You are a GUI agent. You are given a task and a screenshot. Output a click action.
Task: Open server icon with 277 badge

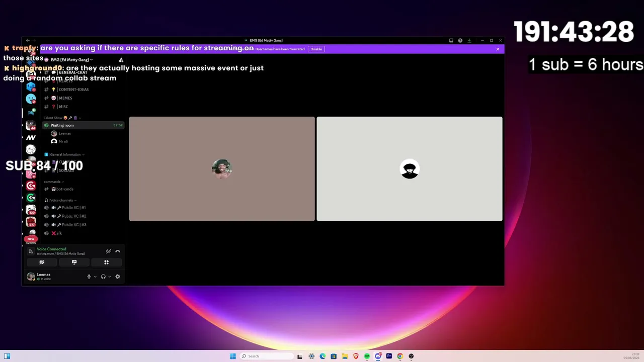[x=31, y=222]
